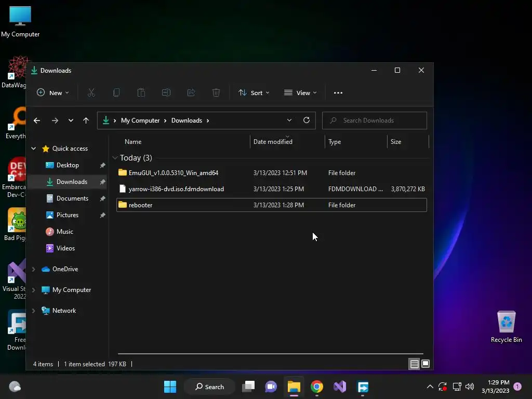Sort by the Type column header
Screen dimensions: 532x399
(356, 142)
